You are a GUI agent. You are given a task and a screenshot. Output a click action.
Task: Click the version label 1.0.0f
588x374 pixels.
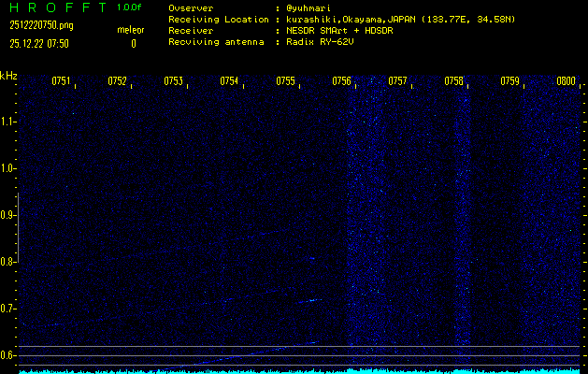(x=129, y=7)
